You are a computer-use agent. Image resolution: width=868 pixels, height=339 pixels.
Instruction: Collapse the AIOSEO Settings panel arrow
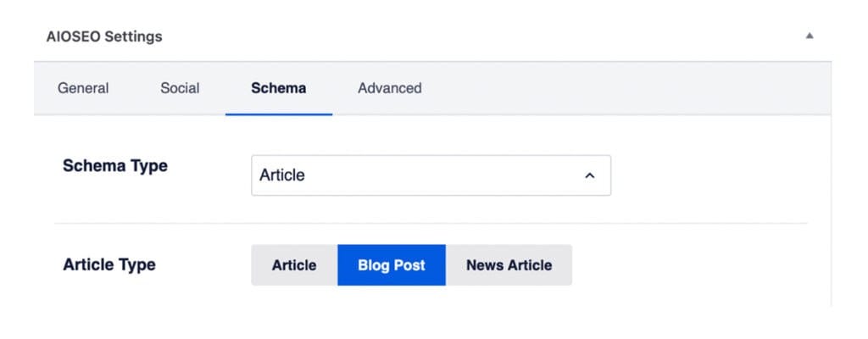[810, 36]
